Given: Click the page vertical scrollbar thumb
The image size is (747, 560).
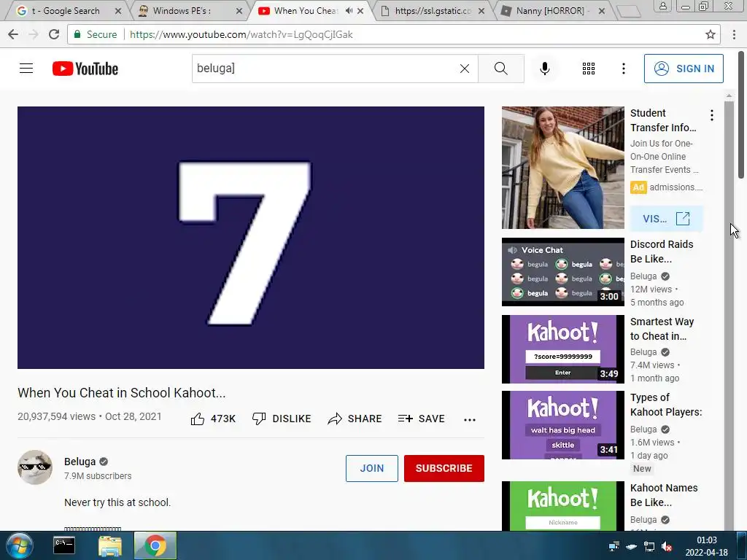Looking at the screenshot, I should [741, 114].
